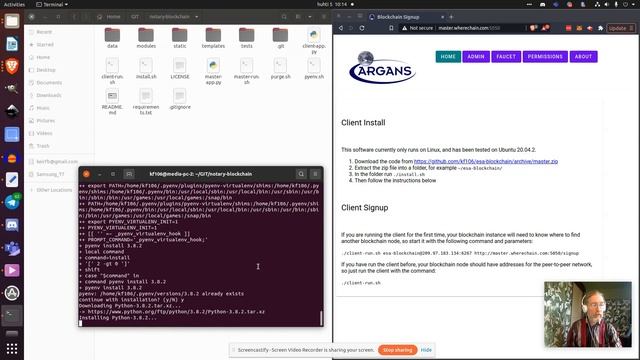Click the terminal scrollbar handle

point(321,318)
